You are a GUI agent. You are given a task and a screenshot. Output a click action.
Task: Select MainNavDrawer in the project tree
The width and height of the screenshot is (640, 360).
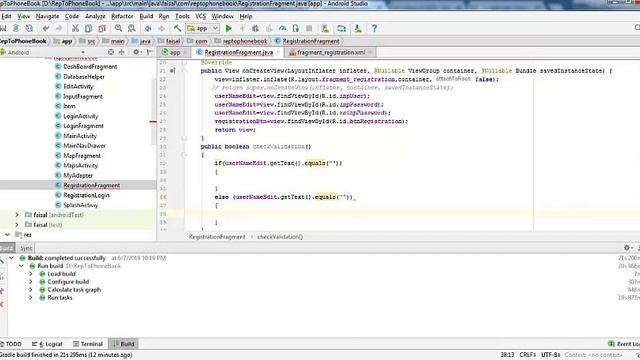[84, 146]
